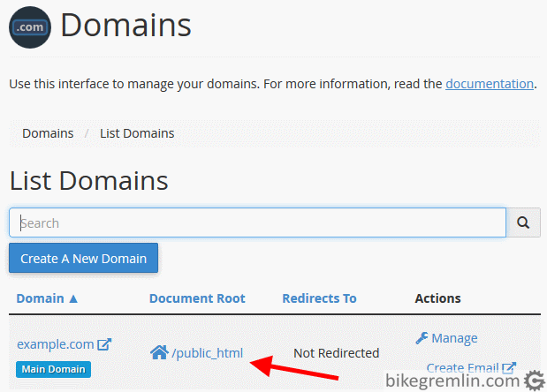Image resolution: width=547 pixels, height=392 pixels.
Task: Sort by Redirects To column
Action: click(319, 298)
